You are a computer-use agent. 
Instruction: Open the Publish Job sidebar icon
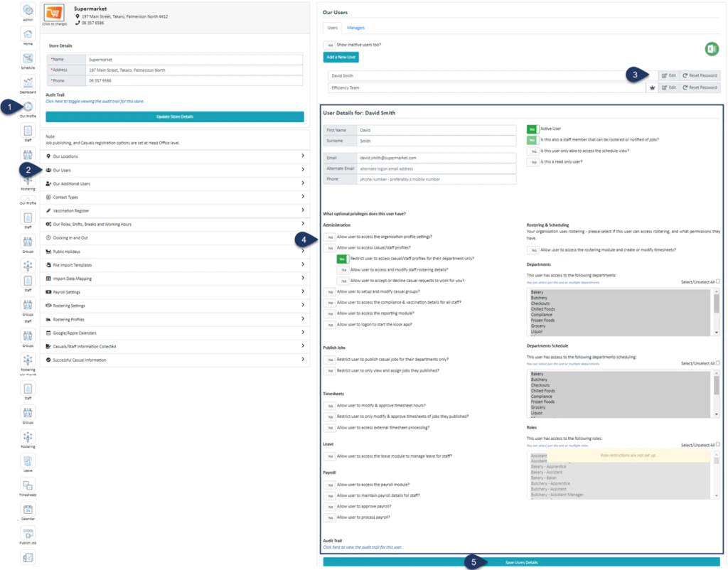click(28, 533)
